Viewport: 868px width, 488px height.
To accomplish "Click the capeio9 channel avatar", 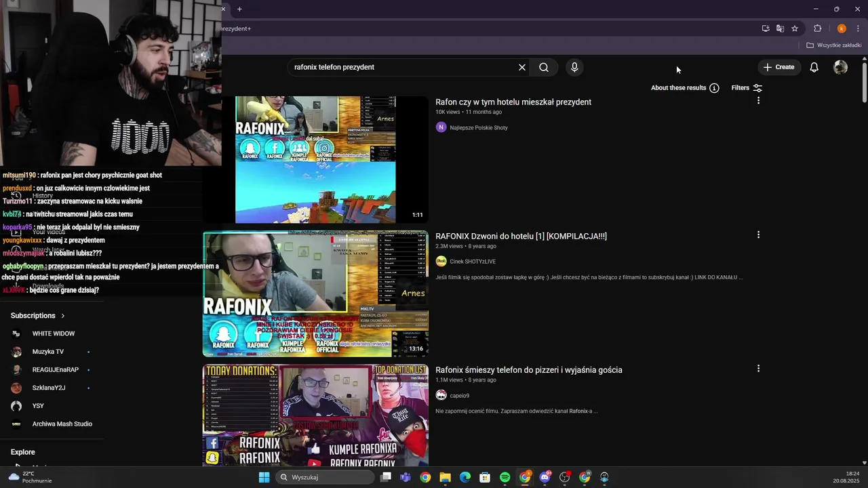I will click(x=441, y=395).
